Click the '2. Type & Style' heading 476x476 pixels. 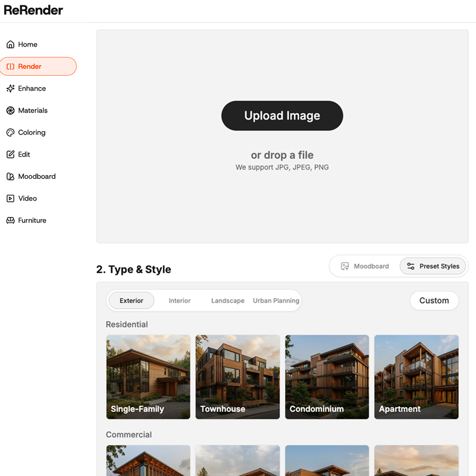point(133,269)
